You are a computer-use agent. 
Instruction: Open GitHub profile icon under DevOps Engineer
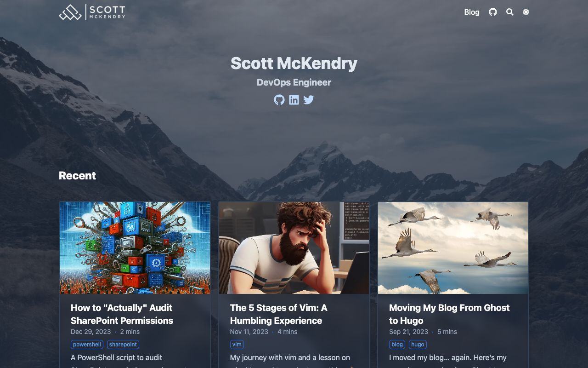pos(279,100)
